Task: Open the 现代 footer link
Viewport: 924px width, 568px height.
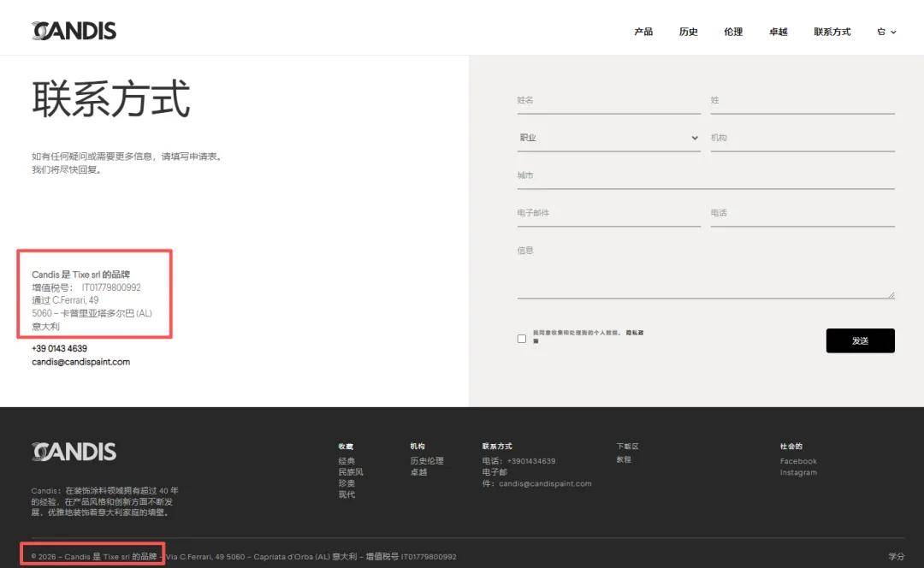Action: [346, 494]
